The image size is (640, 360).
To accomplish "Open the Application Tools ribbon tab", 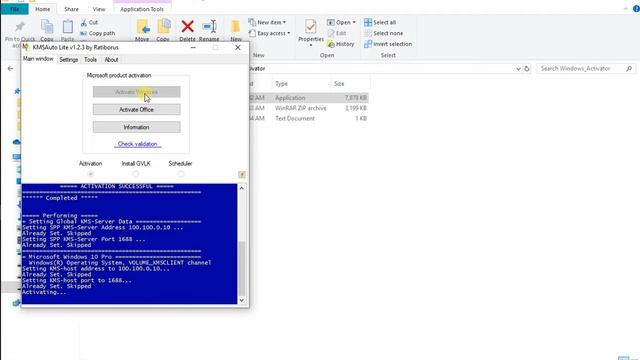I will [142, 9].
